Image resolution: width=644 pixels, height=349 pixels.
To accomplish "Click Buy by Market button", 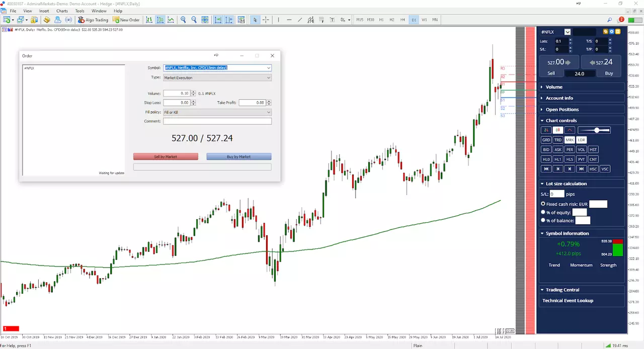I will point(238,156).
